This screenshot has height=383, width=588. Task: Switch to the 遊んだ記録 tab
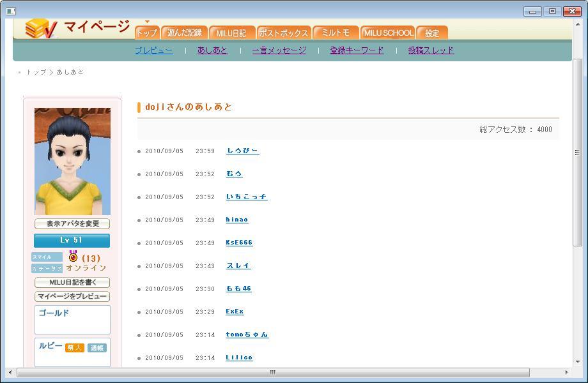184,33
